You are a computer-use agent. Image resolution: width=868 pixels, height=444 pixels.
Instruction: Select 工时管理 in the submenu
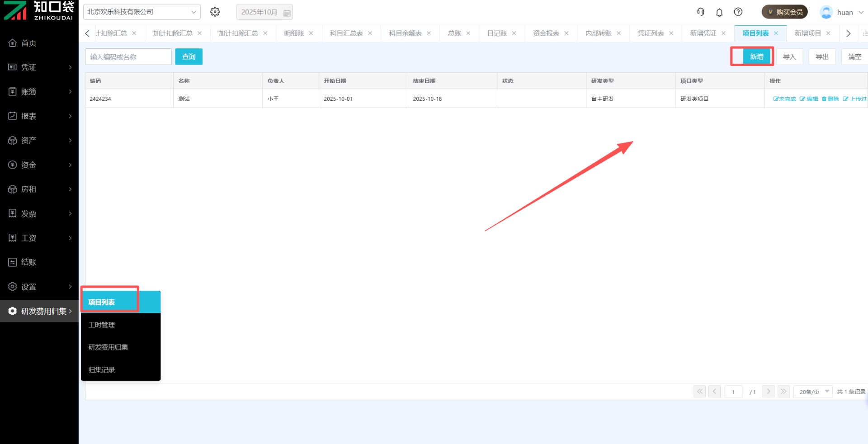[102, 325]
